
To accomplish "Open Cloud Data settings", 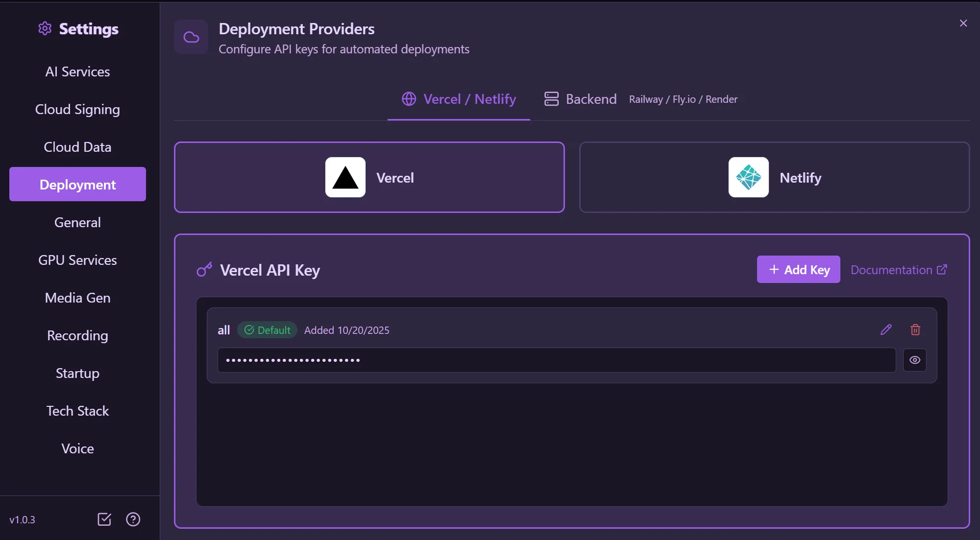I will tap(77, 147).
